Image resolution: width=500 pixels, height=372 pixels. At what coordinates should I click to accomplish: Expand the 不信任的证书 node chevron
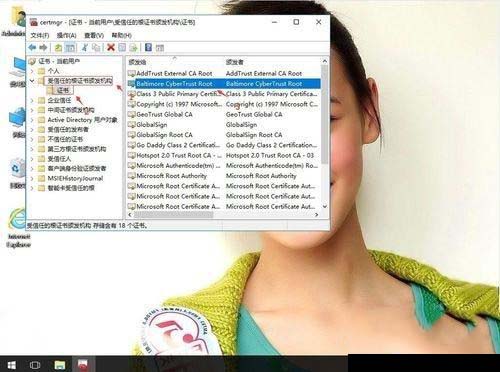pos(32,139)
